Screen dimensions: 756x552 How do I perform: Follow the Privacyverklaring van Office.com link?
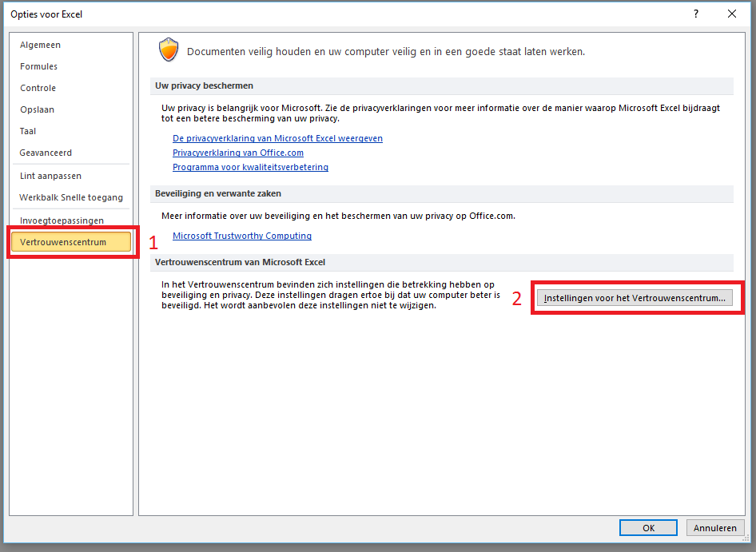click(x=237, y=153)
